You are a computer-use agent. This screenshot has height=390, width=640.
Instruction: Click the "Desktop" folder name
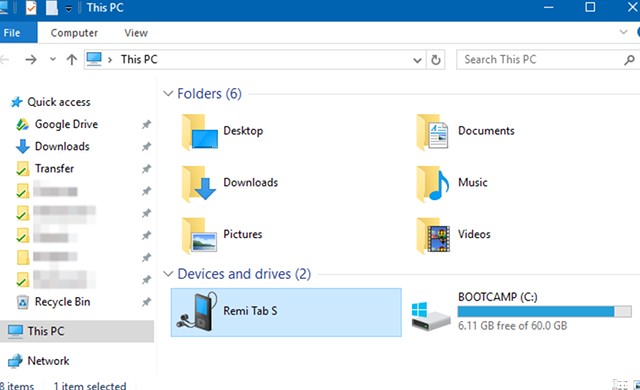pos(243,131)
